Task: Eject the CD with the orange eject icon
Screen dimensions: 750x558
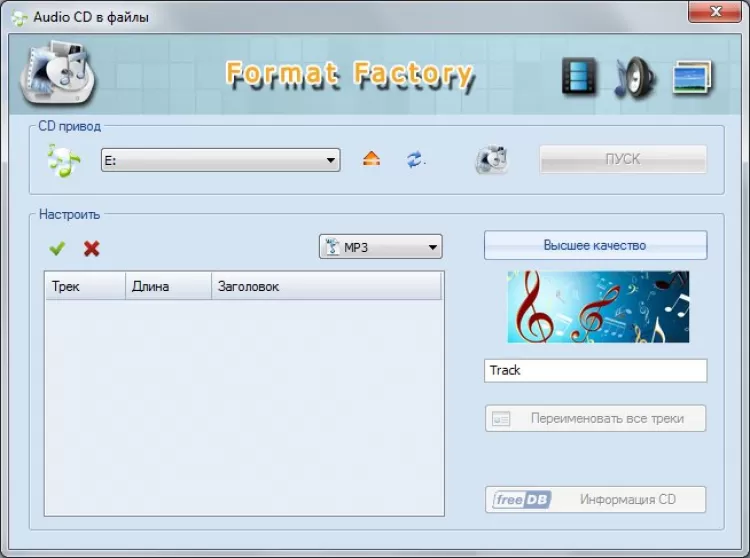Action: tap(372, 158)
